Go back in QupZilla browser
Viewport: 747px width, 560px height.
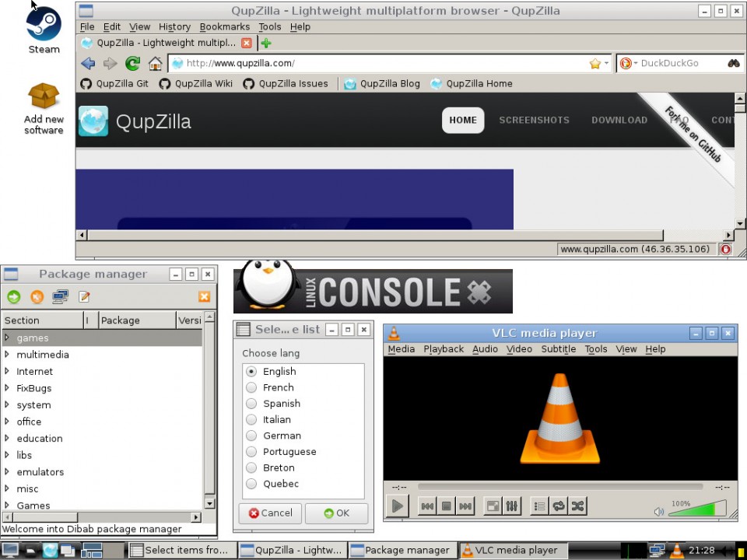88,63
